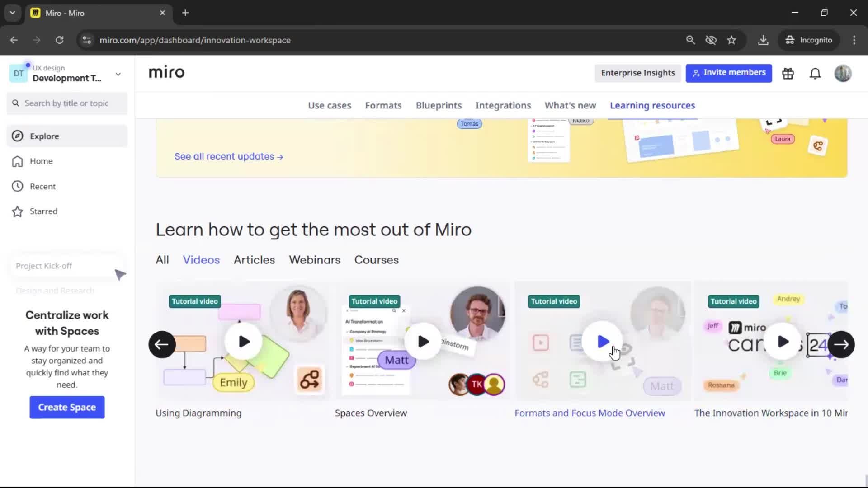This screenshot has width=868, height=488.
Task: Open the Formats and Focus Mode Overview title
Action: [590, 413]
